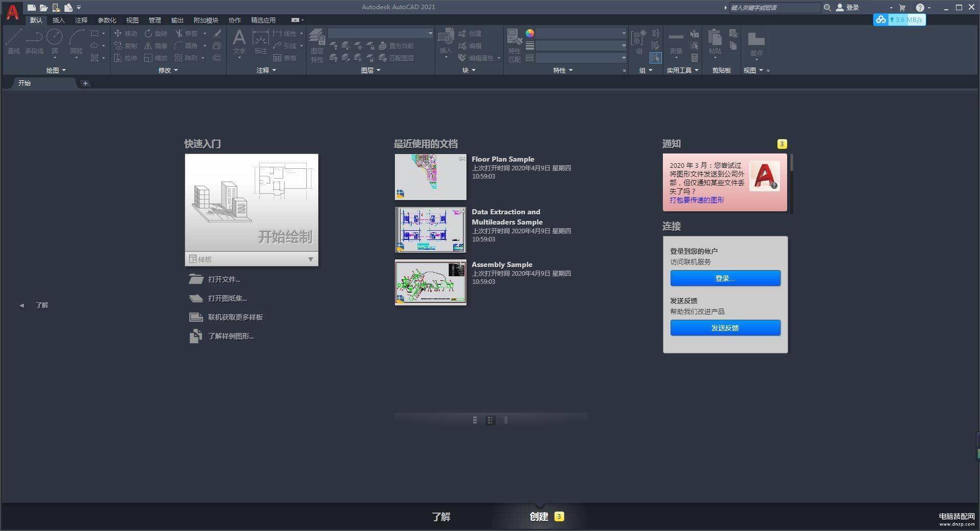Click the Rotate (旋转) tool
The width and height of the screenshot is (980, 531).
[x=155, y=33]
